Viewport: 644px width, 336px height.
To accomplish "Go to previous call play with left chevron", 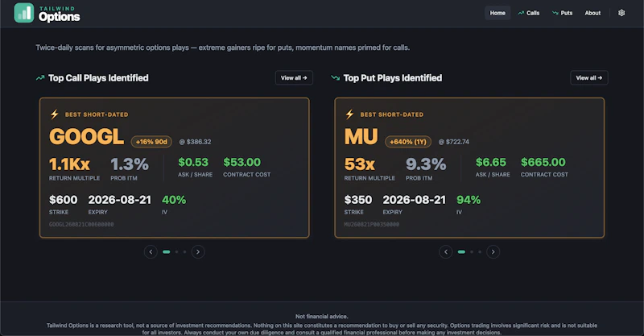I will click(x=151, y=251).
